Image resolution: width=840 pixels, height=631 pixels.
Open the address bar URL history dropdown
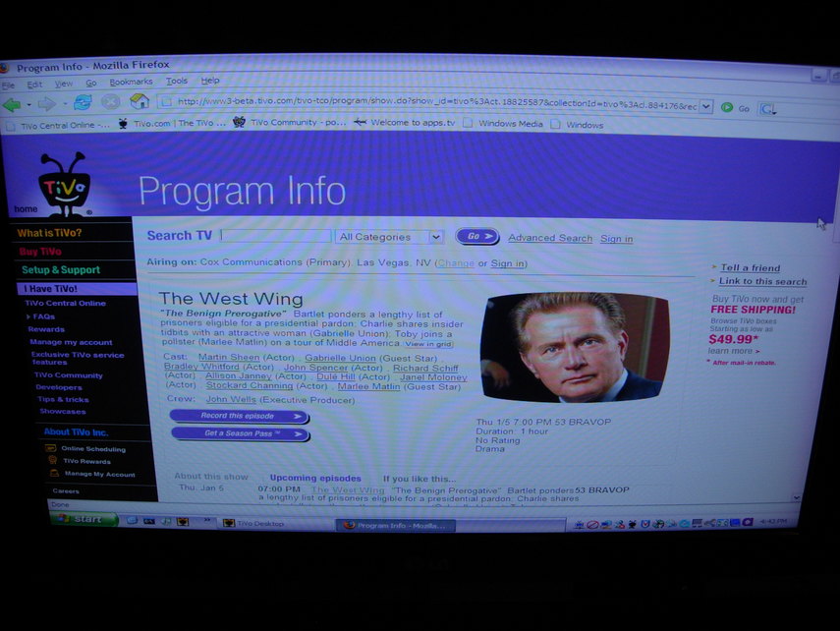coord(706,107)
